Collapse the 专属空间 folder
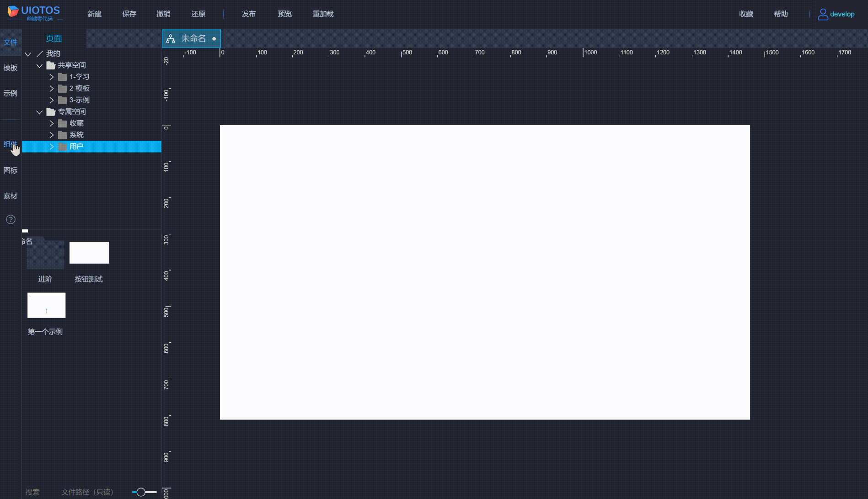 click(x=39, y=111)
